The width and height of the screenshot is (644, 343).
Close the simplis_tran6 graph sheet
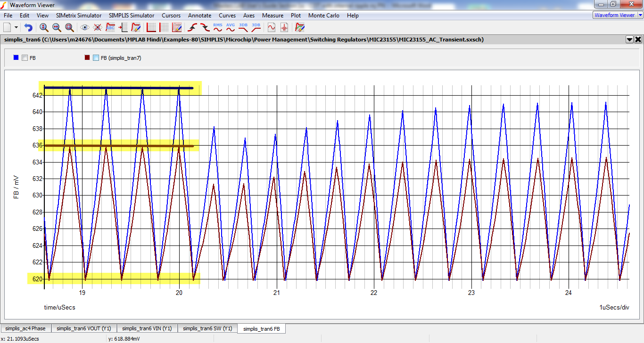click(x=638, y=40)
